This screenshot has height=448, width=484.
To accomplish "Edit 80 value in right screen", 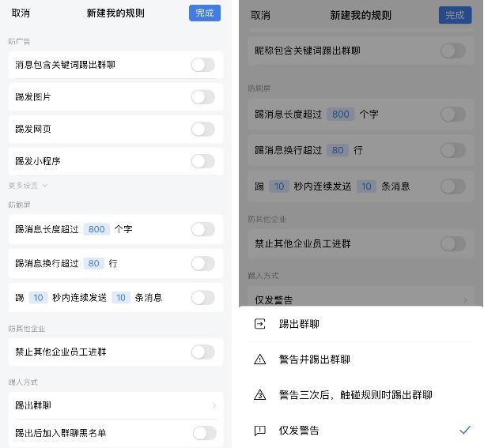I will (x=338, y=150).
